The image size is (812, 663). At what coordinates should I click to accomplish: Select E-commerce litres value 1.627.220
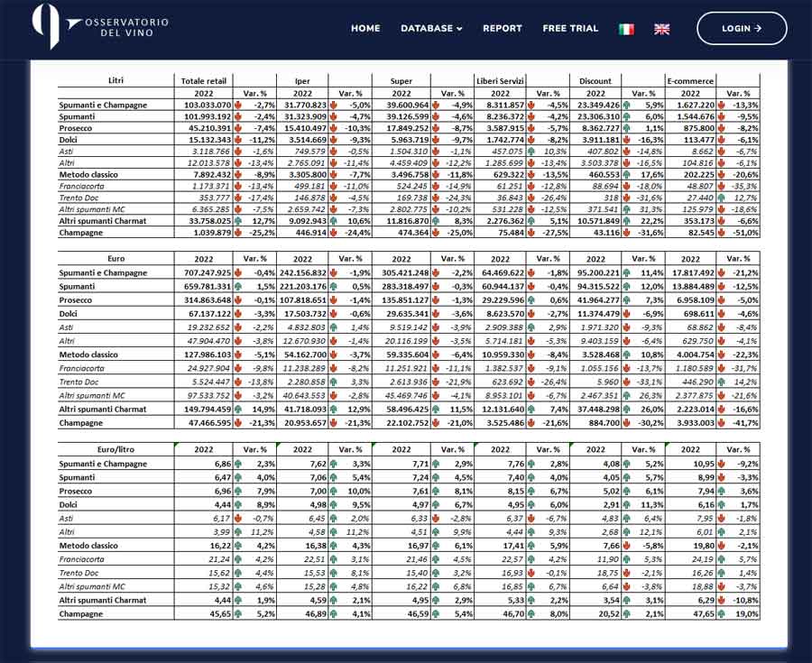(x=696, y=105)
